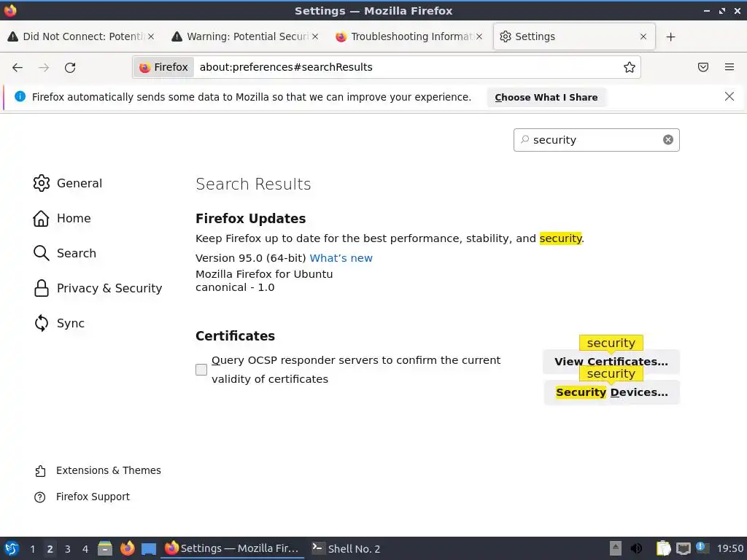Close the Settings tab
The image size is (747, 560).
click(643, 36)
